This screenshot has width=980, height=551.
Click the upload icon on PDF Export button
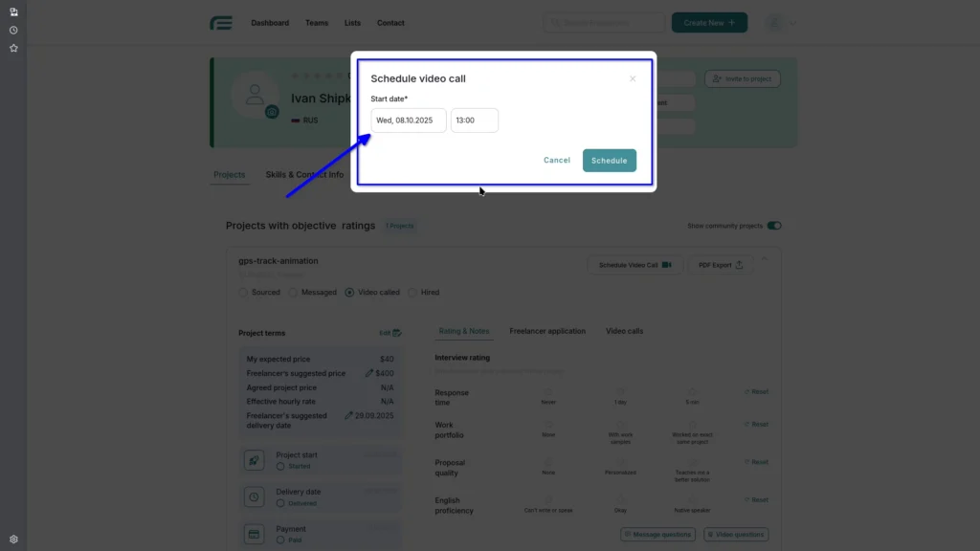737,265
